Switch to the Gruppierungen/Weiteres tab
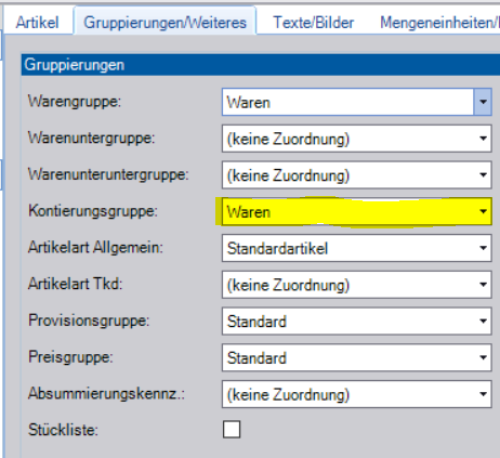This screenshot has width=500, height=458. (165, 22)
